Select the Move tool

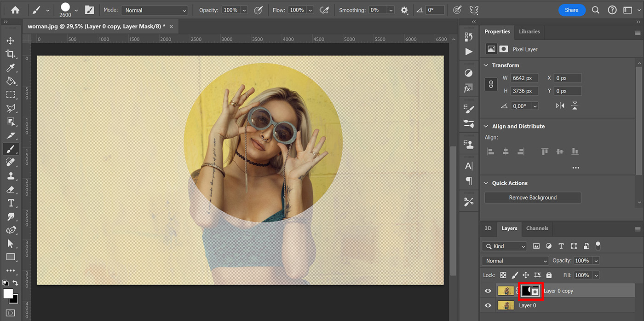(x=11, y=40)
